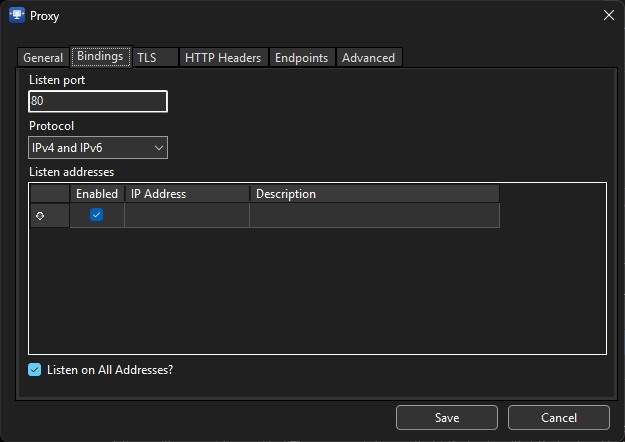The width and height of the screenshot is (625, 442).
Task: Click the Save button
Action: pos(447,418)
